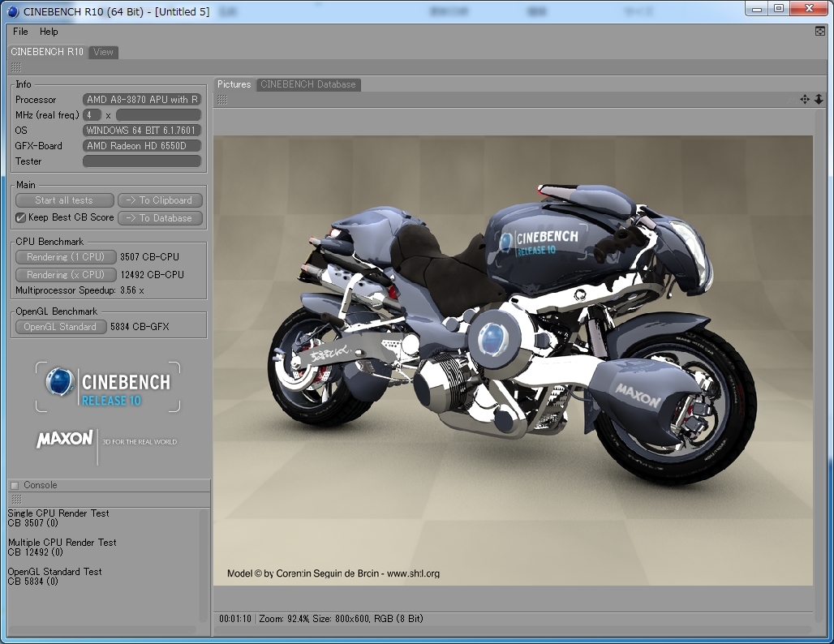Run the Rendering (x CPU) test
Viewport: 834px width, 644px height.
tap(66, 274)
